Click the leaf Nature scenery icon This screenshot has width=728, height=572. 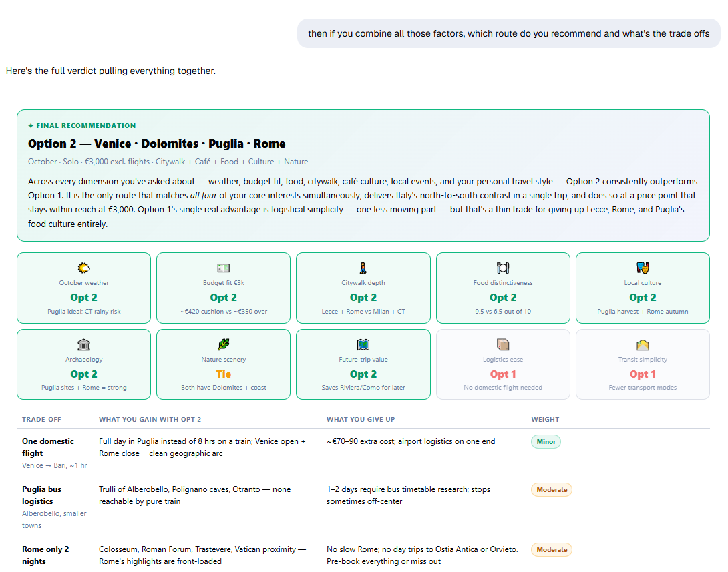point(223,344)
